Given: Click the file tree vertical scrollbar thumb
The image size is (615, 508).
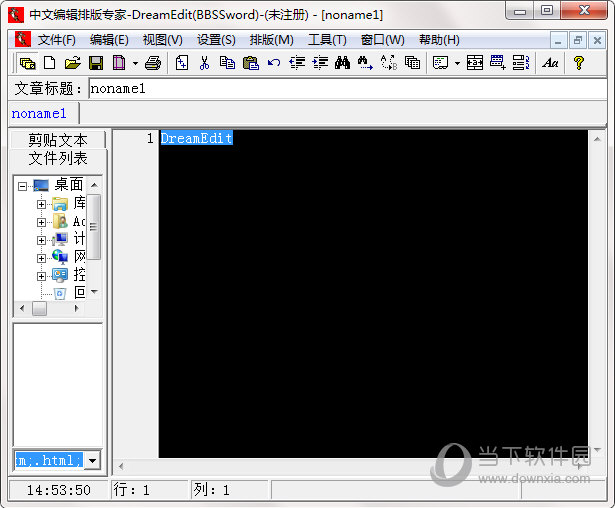Looking at the screenshot, I should pyautogui.click(x=94, y=227).
